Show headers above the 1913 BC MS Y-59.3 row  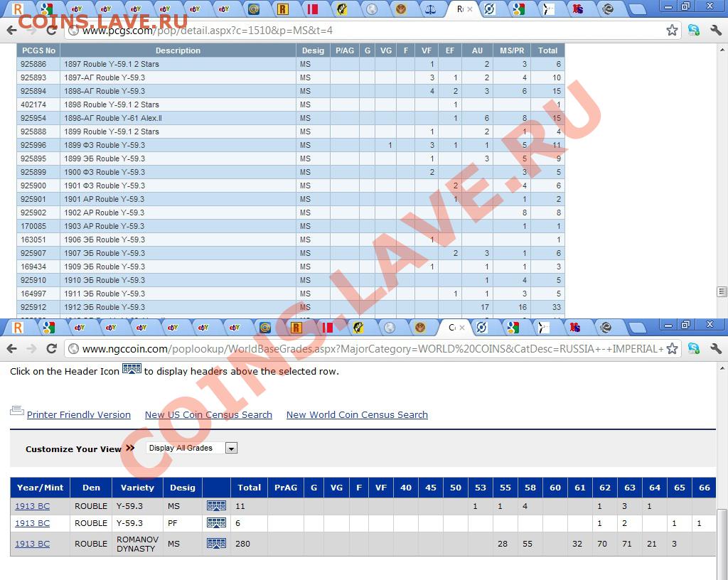point(216,506)
